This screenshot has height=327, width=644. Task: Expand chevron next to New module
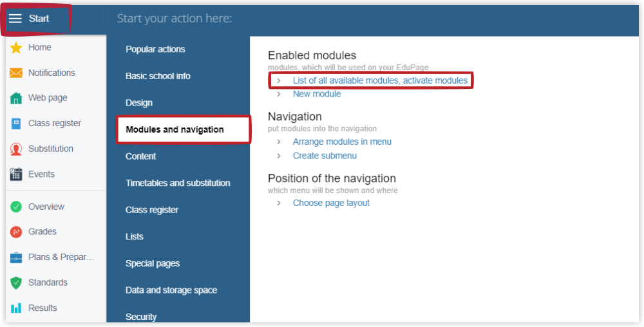coord(279,94)
